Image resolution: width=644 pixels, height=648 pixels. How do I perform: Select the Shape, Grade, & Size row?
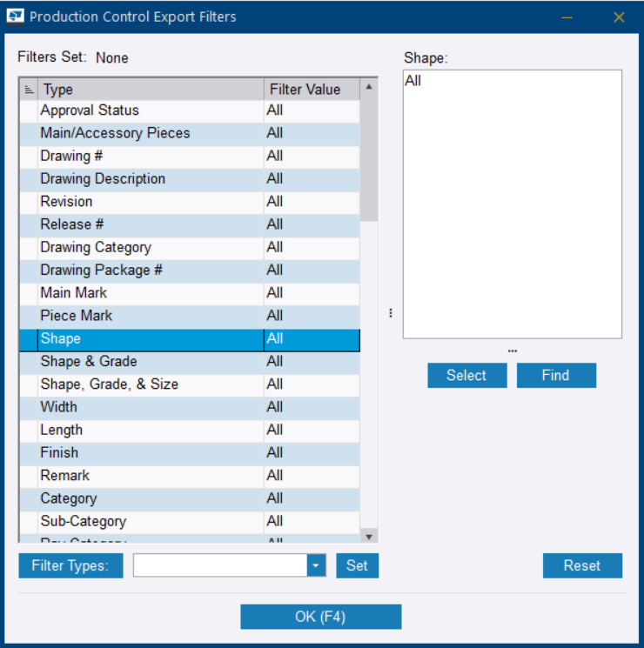[x=190, y=384]
